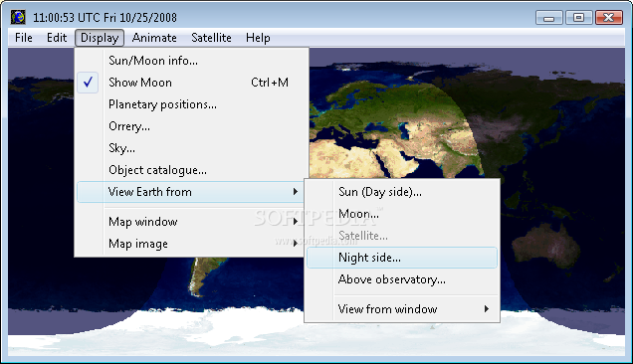The width and height of the screenshot is (633, 364).
Task: Choose Object catalogue... menu item
Action: [192, 170]
